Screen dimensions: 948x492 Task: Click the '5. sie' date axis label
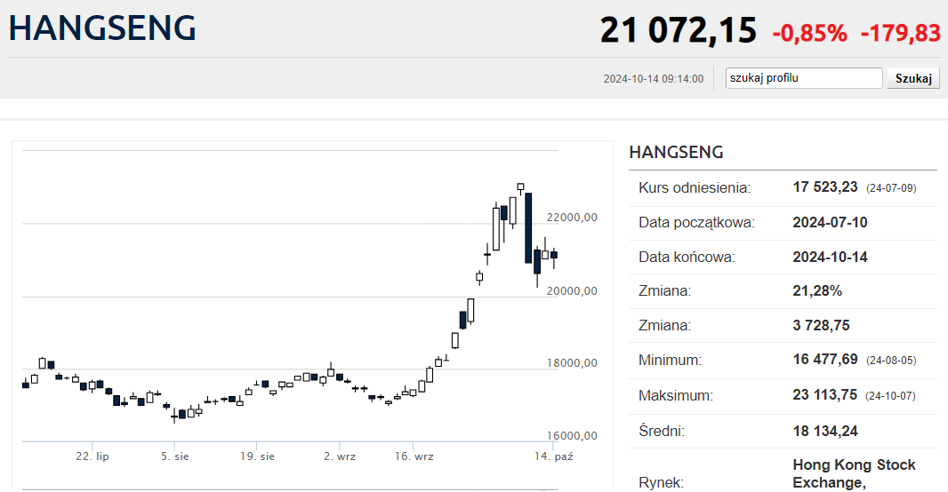pyautogui.click(x=175, y=456)
